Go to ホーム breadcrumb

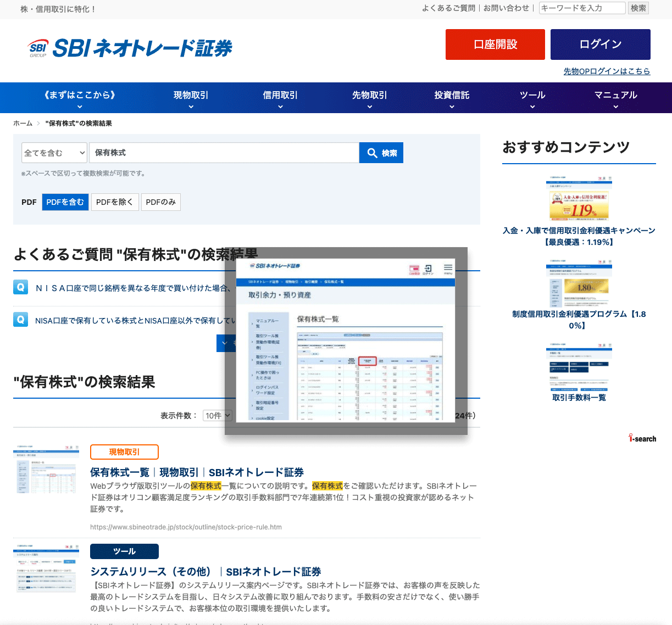coord(23,123)
